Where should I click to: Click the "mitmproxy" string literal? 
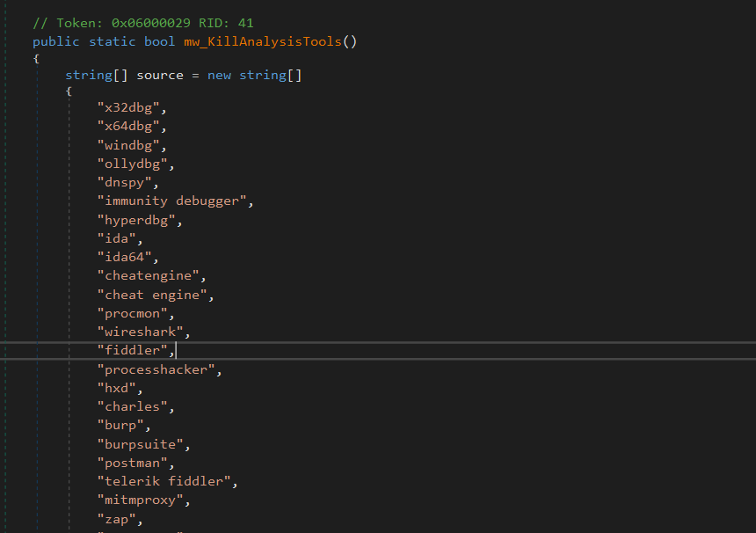click(141, 500)
